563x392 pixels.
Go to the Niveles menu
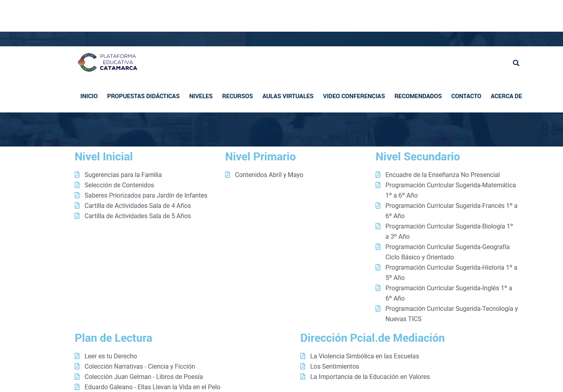(201, 96)
